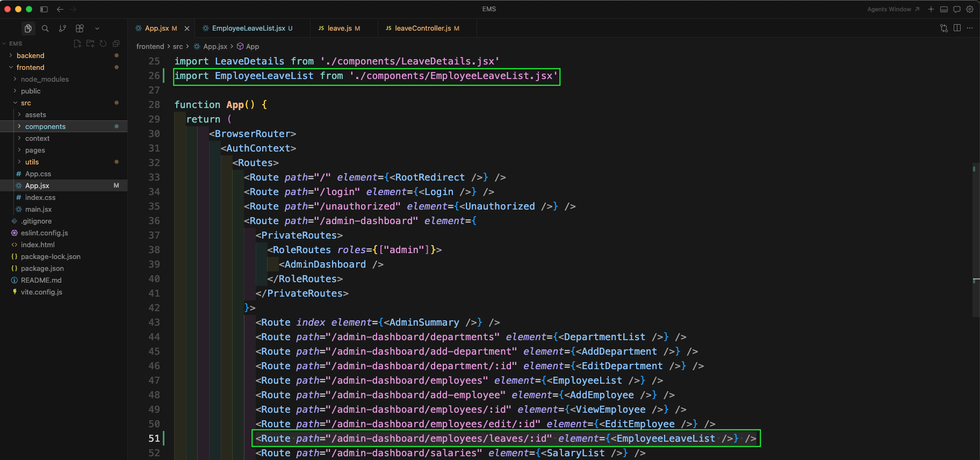Toggle the primary sidebar visibility icon
The image size is (980, 460).
click(44, 9)
